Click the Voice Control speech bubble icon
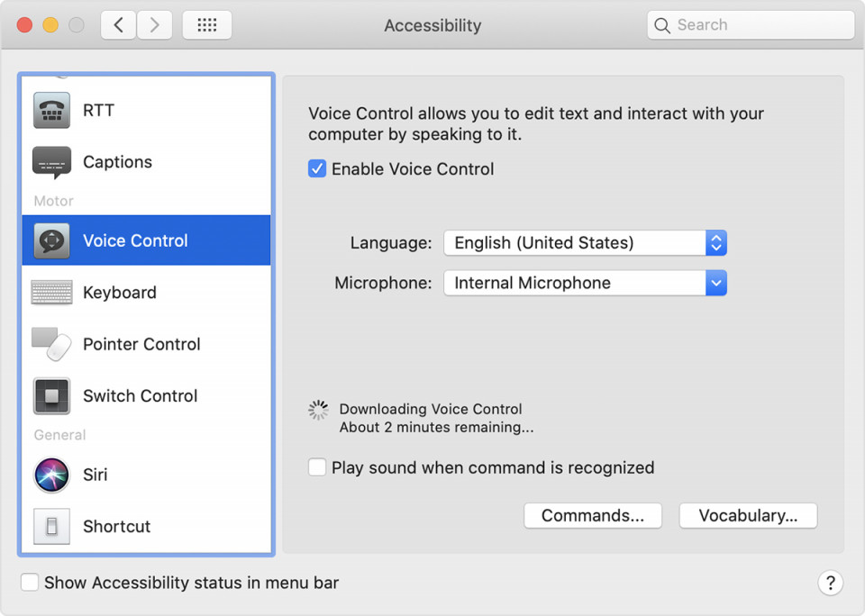This screenshot has width=865, height=616. [x=51, y=240]
